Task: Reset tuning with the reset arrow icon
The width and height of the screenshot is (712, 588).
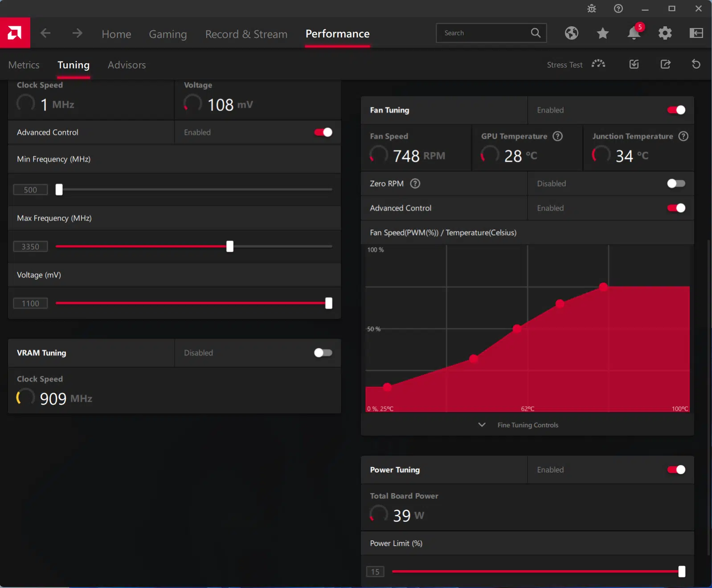Action: tap(696, 65)
